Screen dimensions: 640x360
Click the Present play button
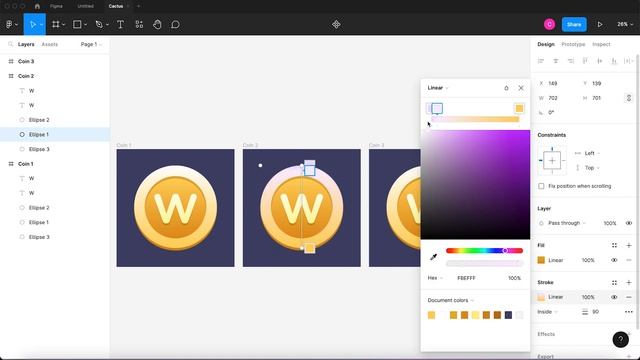click(600, 24)
